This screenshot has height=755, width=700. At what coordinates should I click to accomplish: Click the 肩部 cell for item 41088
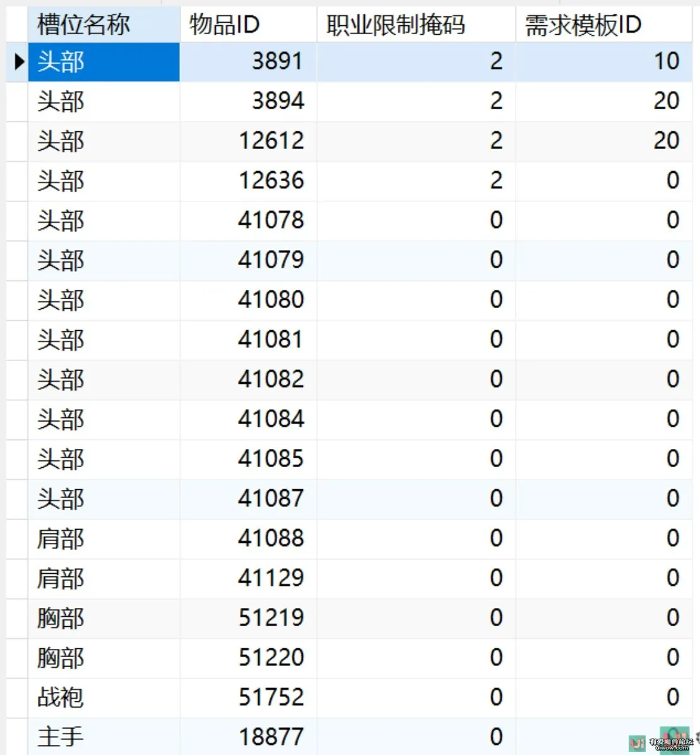[x=104, y=538]
